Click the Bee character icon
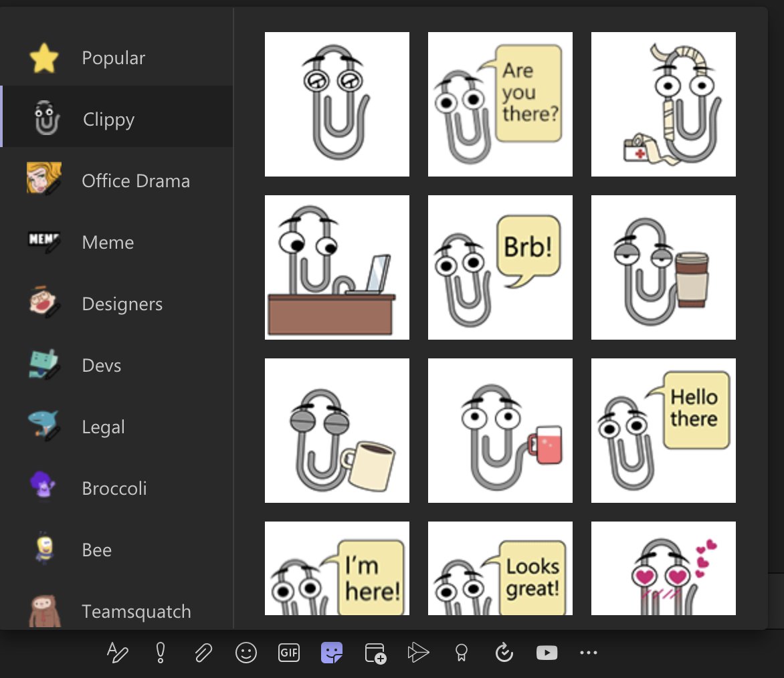The image size is (784, 678). click(44, 548)
